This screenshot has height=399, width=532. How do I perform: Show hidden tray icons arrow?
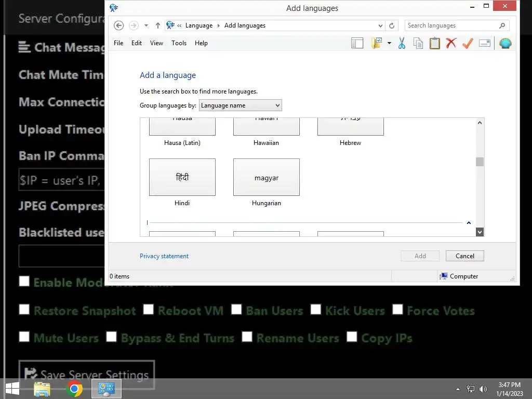(458, 389)
